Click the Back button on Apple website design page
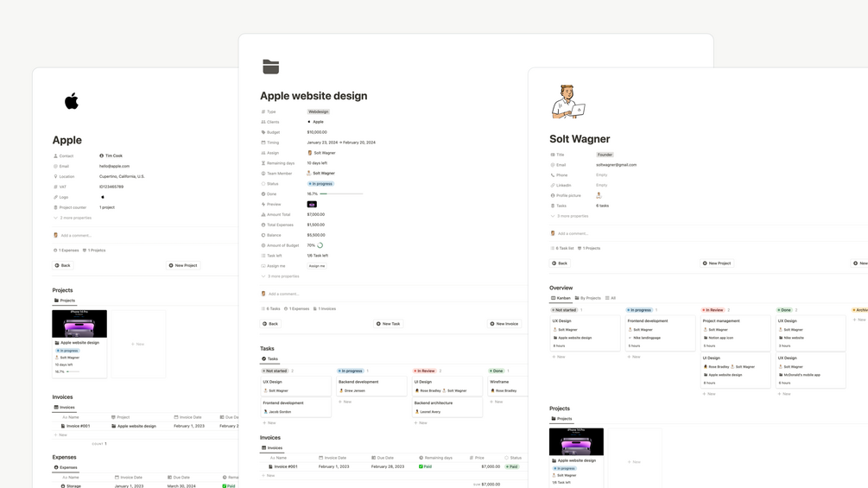Image resolution: width=868 pixels, height=488 pixels. (270, 324)
